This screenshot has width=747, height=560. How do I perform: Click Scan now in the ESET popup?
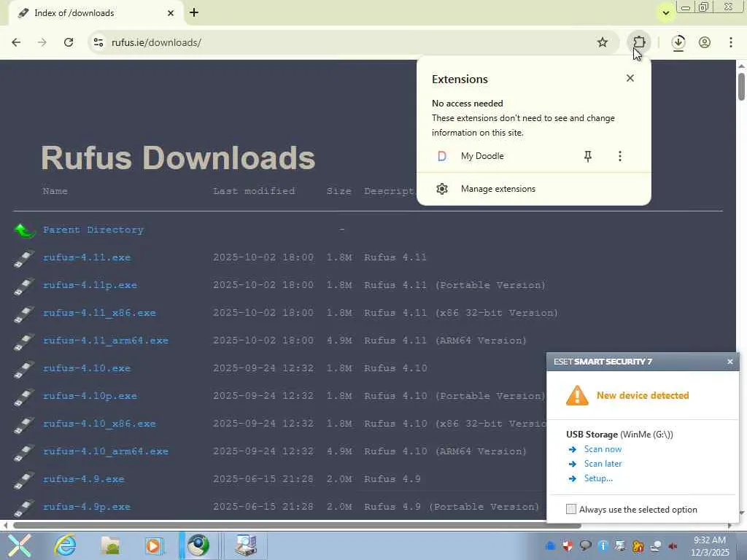pos(603,449)
